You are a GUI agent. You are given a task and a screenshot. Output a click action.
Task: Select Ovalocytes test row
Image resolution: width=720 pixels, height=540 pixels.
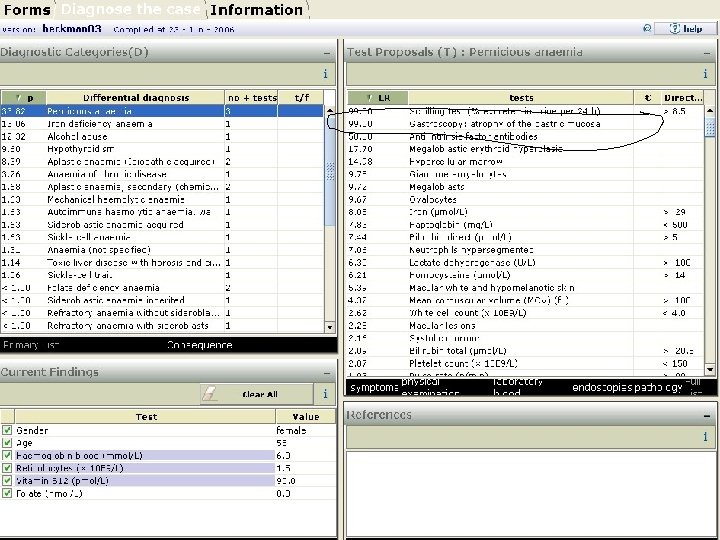[x=525, y=199]
